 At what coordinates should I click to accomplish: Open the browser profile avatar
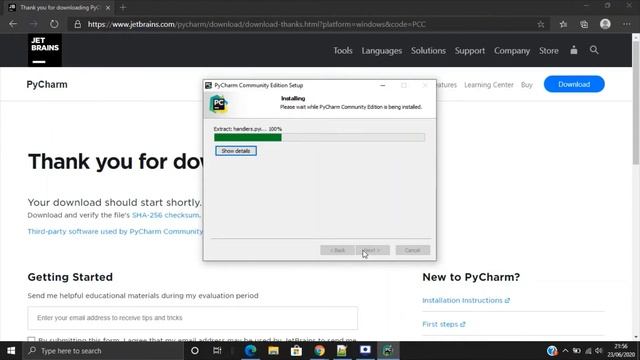605,24
